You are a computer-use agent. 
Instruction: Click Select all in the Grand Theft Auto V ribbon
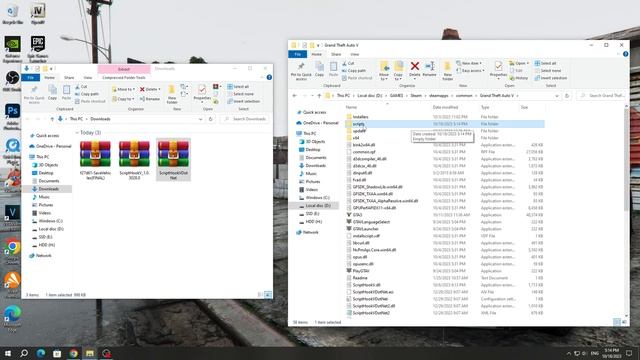(x=545, y=63)
